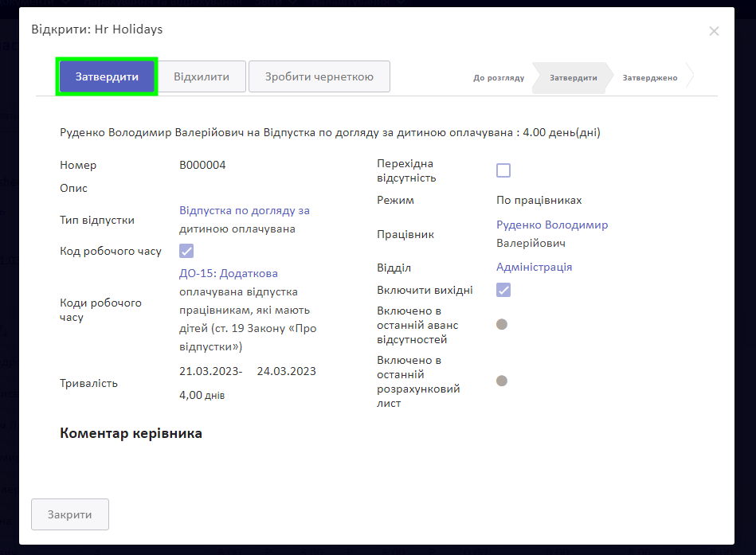
Task: Click the number value B000004
Action: coord(202,166)
